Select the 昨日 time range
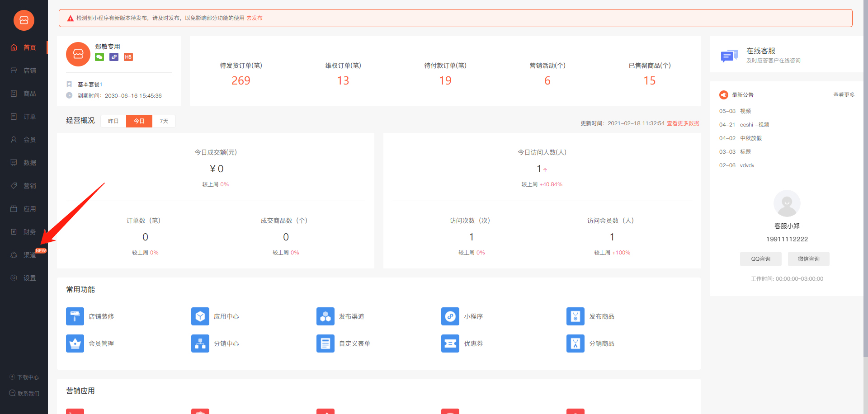Screen dimensions: 868x414 (113, 121)
